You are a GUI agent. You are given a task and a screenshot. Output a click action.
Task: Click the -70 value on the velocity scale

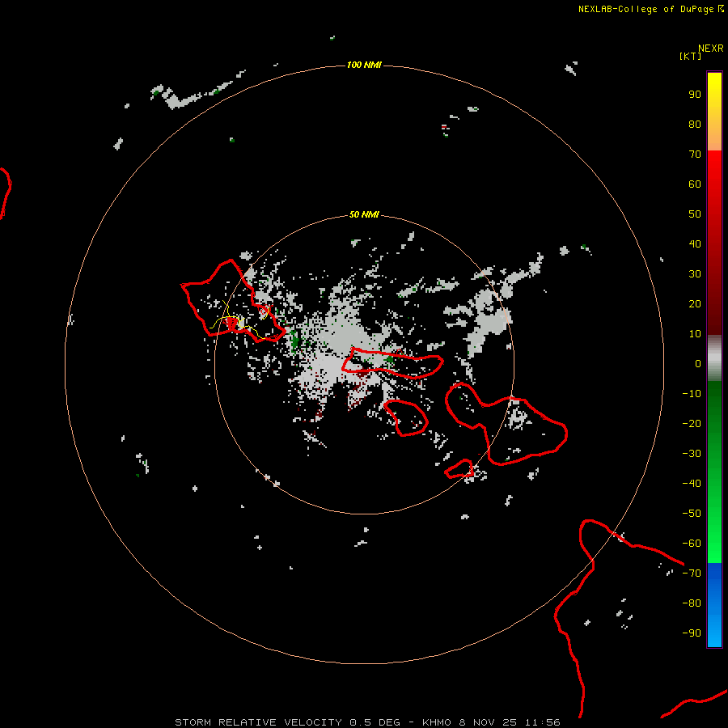coord(692,574)
